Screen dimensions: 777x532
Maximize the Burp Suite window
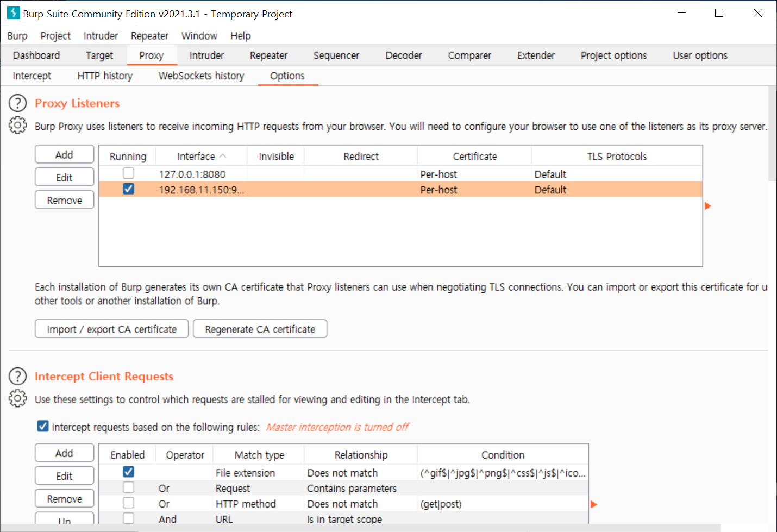719,13
